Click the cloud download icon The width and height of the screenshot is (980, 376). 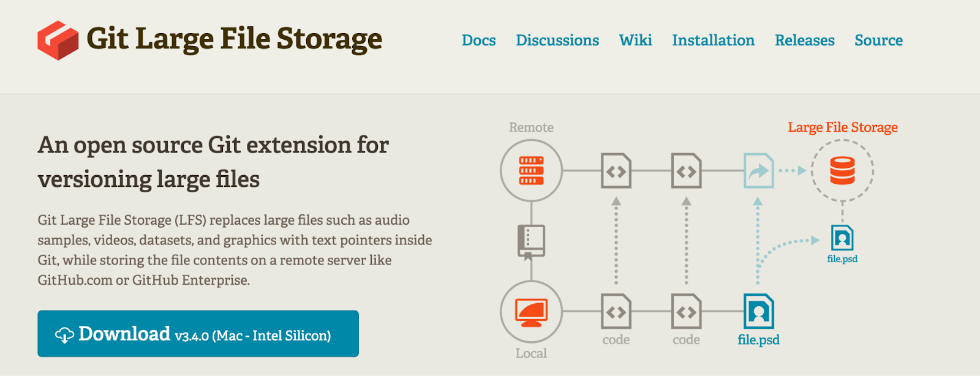tap(64, 335)
